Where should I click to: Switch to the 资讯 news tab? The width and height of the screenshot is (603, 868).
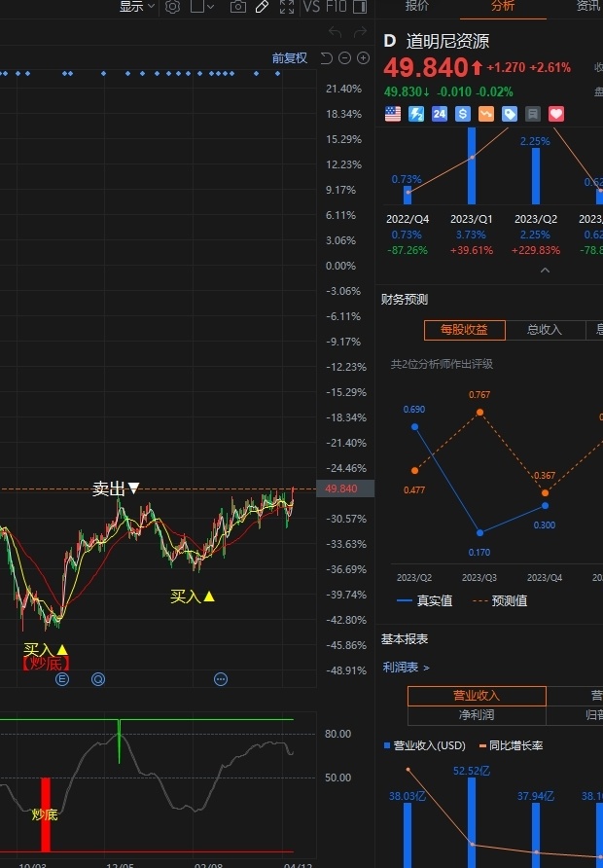[588, 6]
